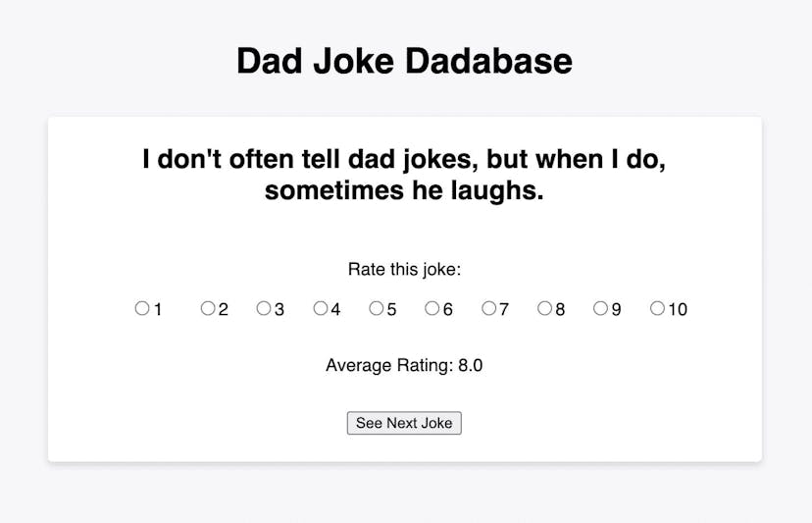Select the rating 5 radio circle
812x523 pixels.
coord(376,308)
